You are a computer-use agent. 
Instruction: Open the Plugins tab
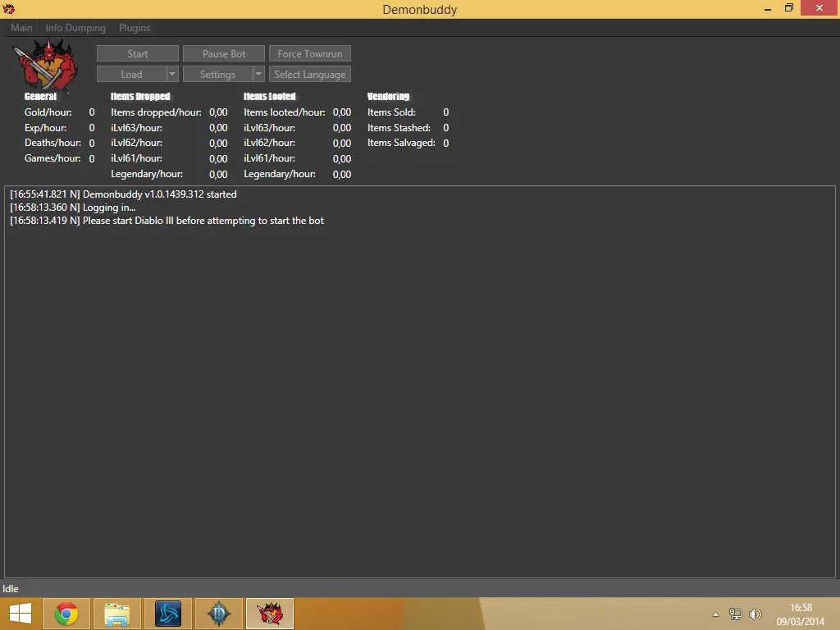tap(135, 28)
